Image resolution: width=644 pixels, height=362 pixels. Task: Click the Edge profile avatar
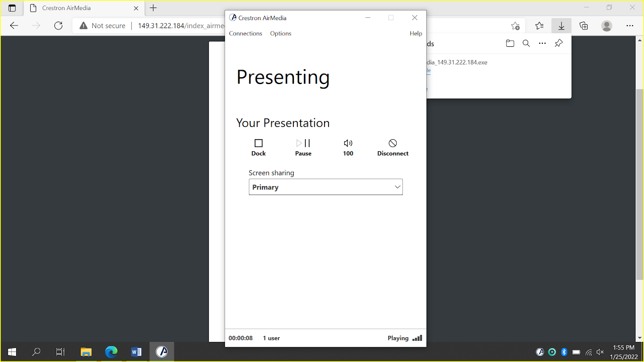607,26
